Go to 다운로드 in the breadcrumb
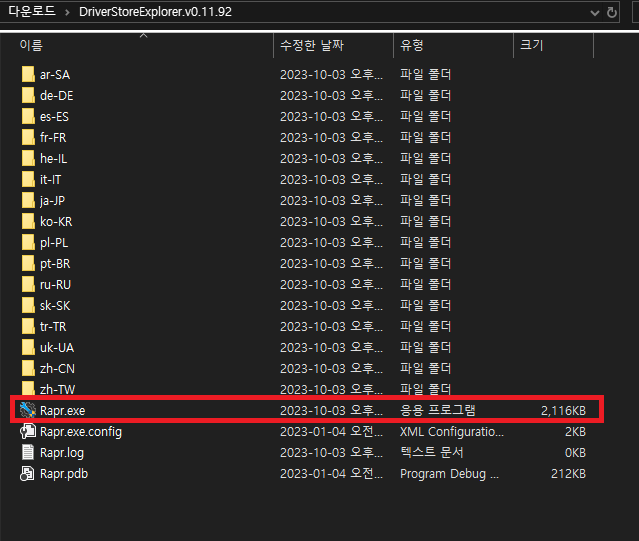This screenshot has width=639, height=541. coord(32,11)
